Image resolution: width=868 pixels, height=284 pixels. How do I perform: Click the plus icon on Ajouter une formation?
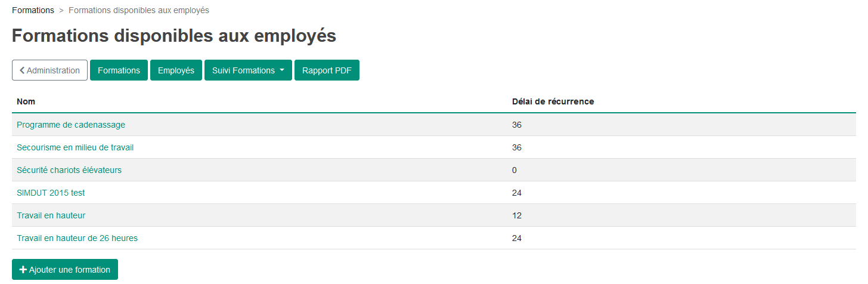pyautogui.click(x=23, y=270)
